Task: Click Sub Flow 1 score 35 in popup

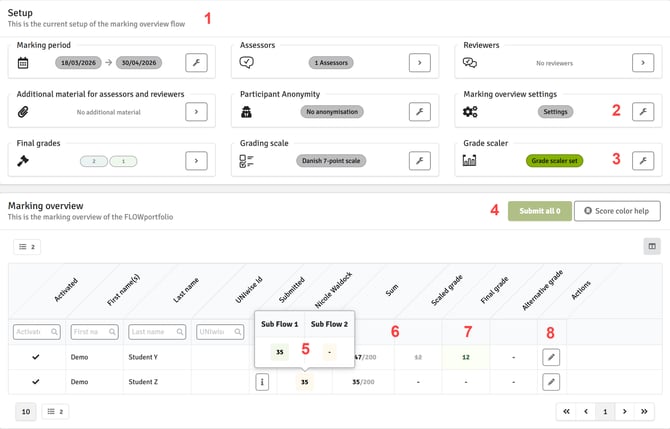Action: pyautogui.click(x=279, y=352)
